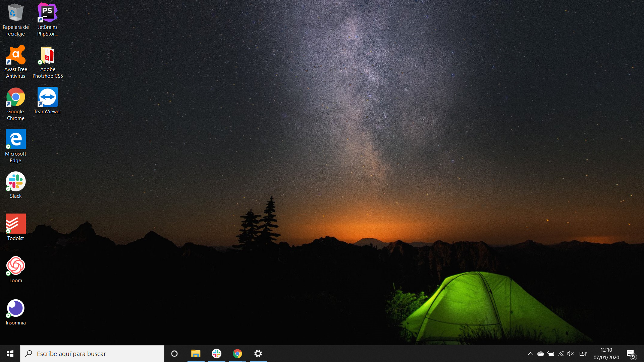Show hidden system tray icons
Viewport: 644px width, 362px height.
coord(531,354)
